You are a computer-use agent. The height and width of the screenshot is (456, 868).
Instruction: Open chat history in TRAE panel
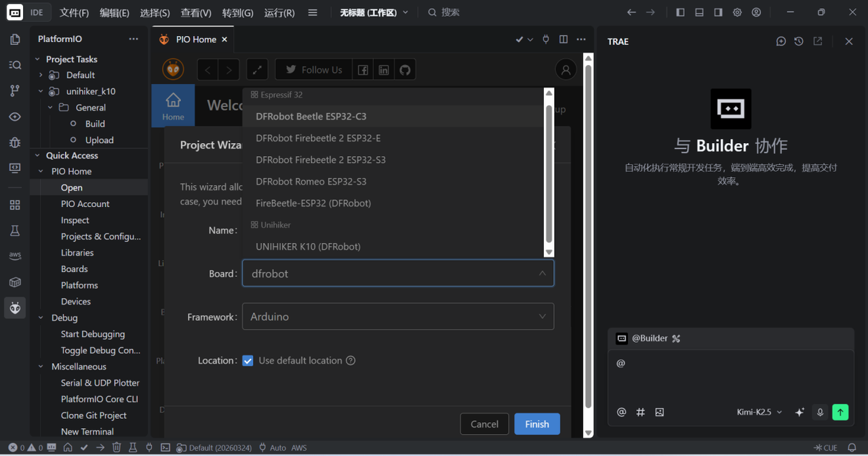799,41
